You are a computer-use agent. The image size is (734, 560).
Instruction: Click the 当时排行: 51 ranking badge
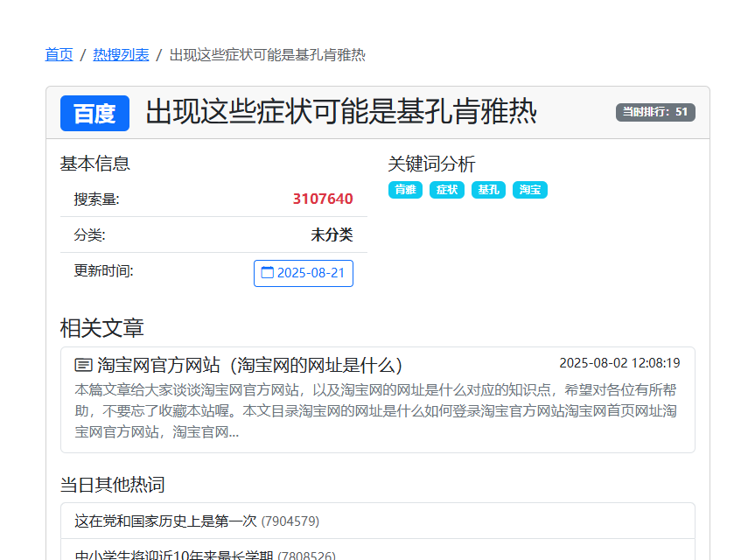[x=654, y=112]
